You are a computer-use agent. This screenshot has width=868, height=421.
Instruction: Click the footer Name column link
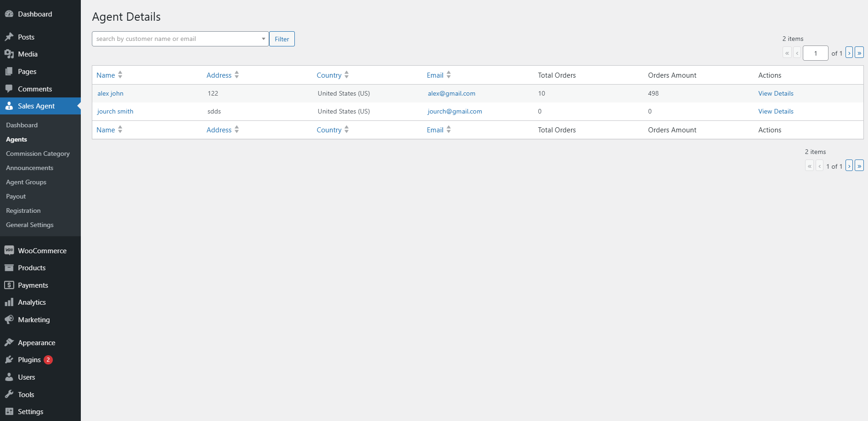tap(106, 130)
